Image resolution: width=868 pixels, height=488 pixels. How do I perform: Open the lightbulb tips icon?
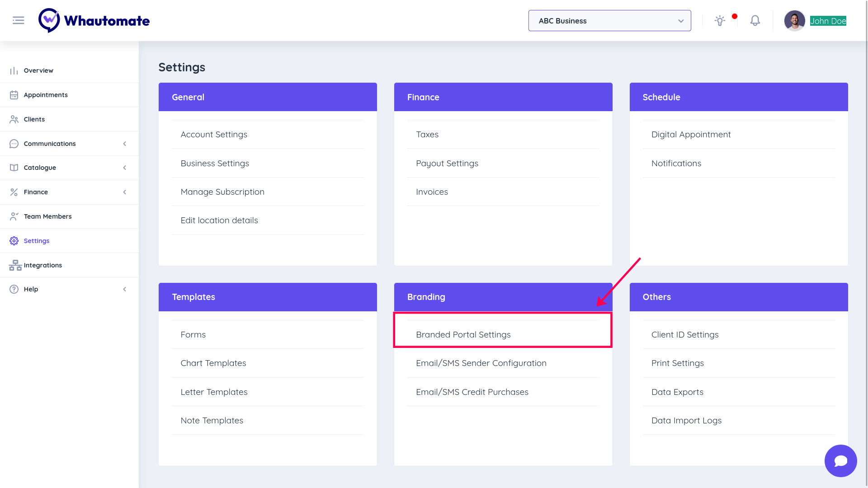(x=720, y=21)
